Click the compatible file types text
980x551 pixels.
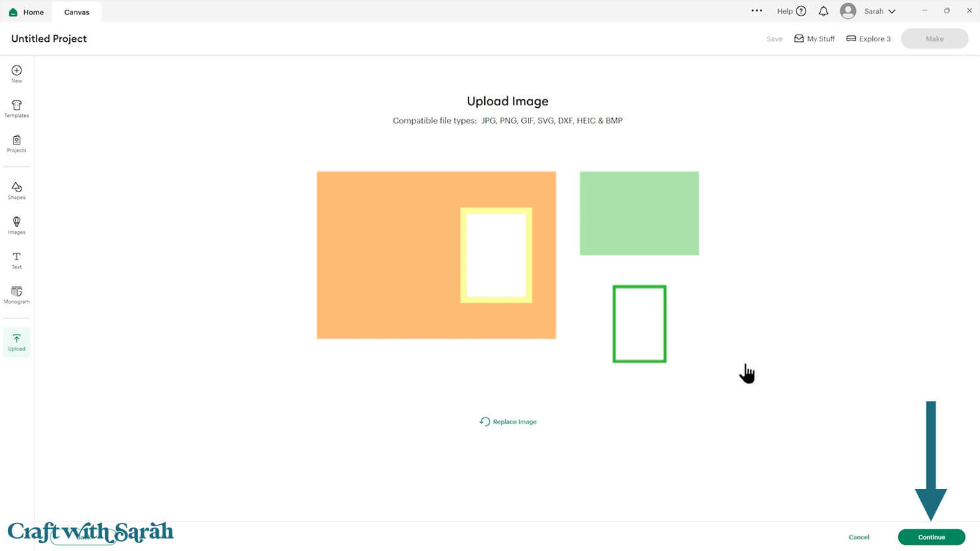click(508, 120)
